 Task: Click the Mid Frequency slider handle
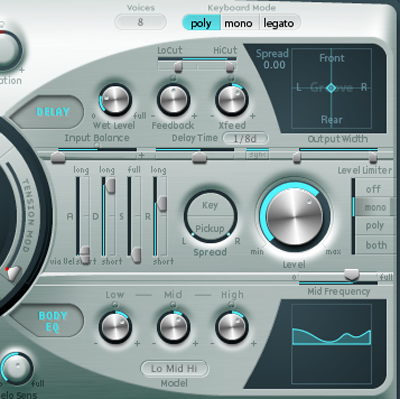[x=351, y=274]
